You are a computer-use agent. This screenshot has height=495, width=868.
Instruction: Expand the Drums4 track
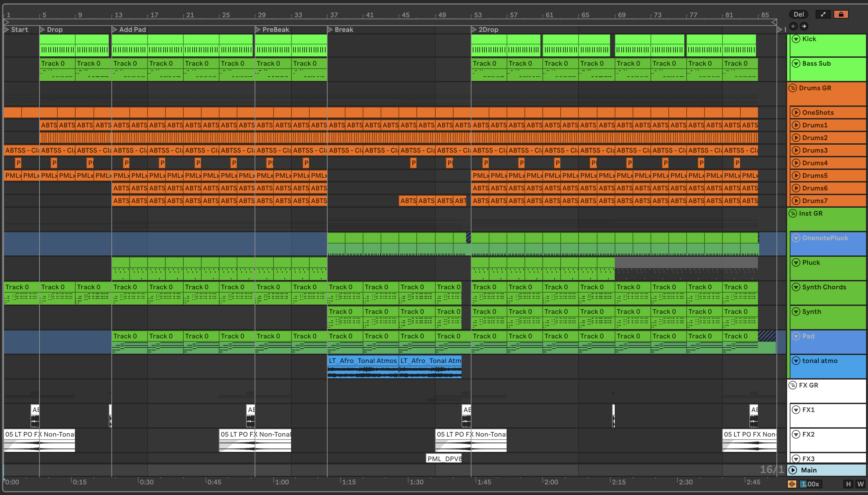pos(796,163)
